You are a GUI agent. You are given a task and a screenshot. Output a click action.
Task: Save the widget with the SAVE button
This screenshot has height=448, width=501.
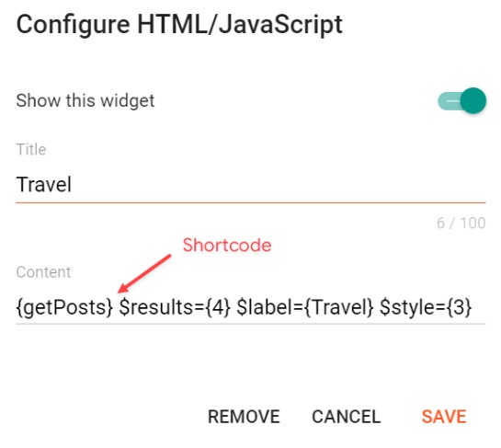(444, 417)
